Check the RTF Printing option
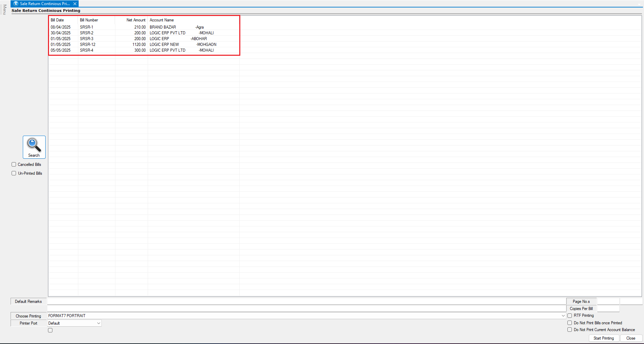 coord(569,316)
